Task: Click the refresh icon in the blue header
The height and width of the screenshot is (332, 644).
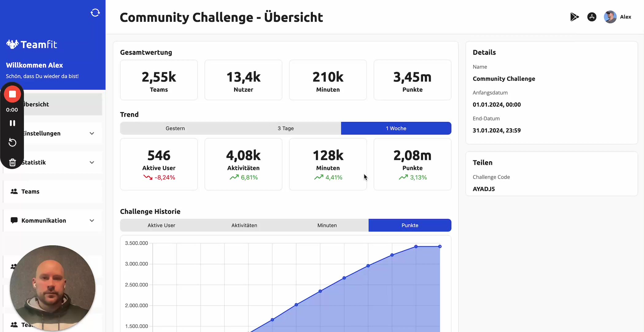Action: coord(95,13)
